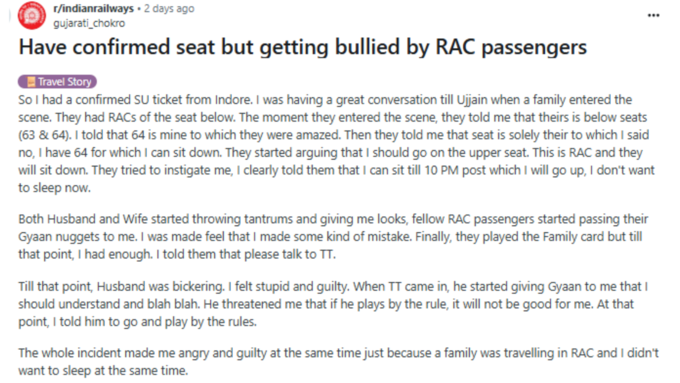Click the paragraph beginning 'Both Husband and Wife'
Image resolution: width=680 pixels, height=383 pixels.
tap(333, 236)
